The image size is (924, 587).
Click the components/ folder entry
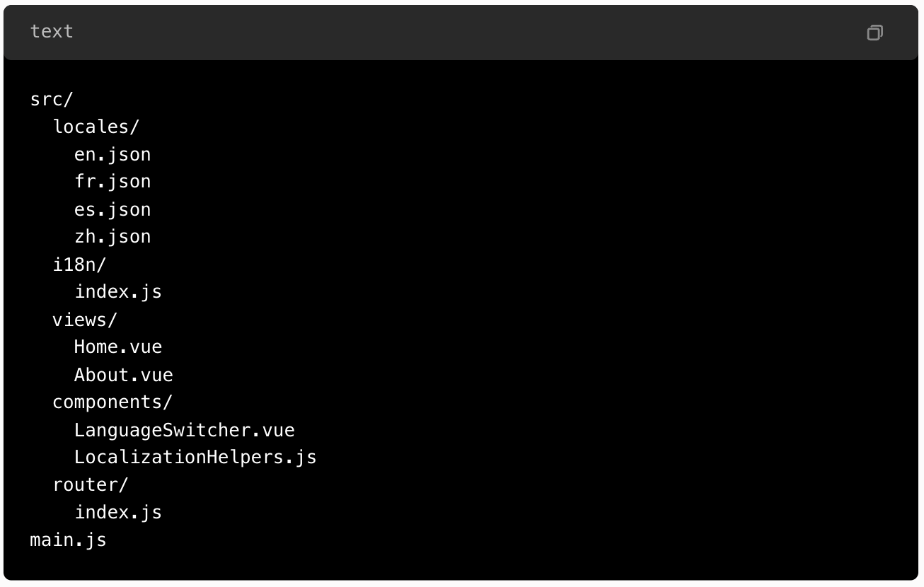point(112,402)
